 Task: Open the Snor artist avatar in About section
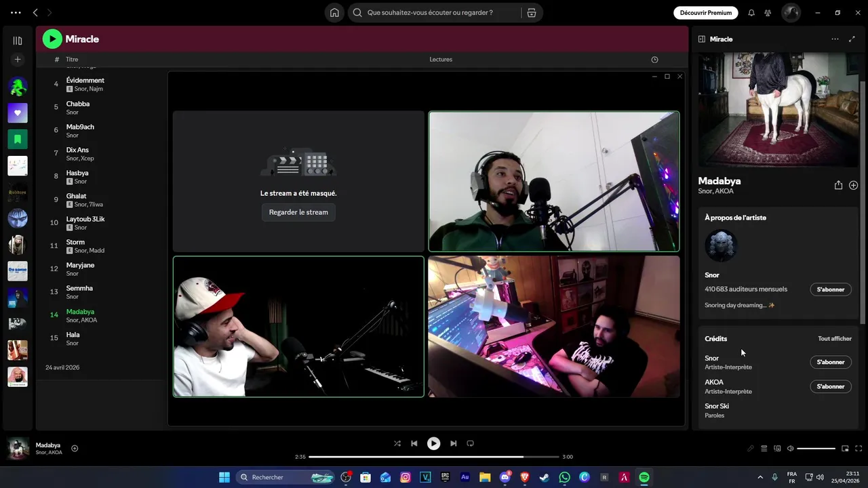point(721,245)
